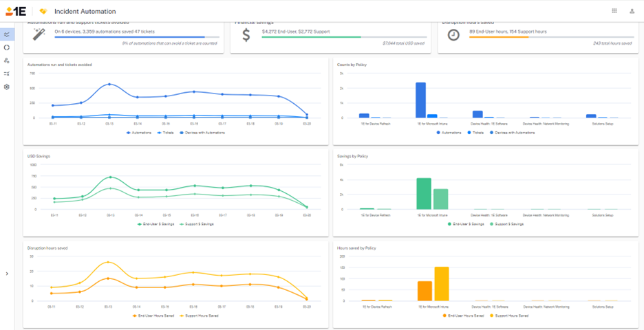
Task: Open the connected nodes sidebar icon
Action: [x=7, y=60]
